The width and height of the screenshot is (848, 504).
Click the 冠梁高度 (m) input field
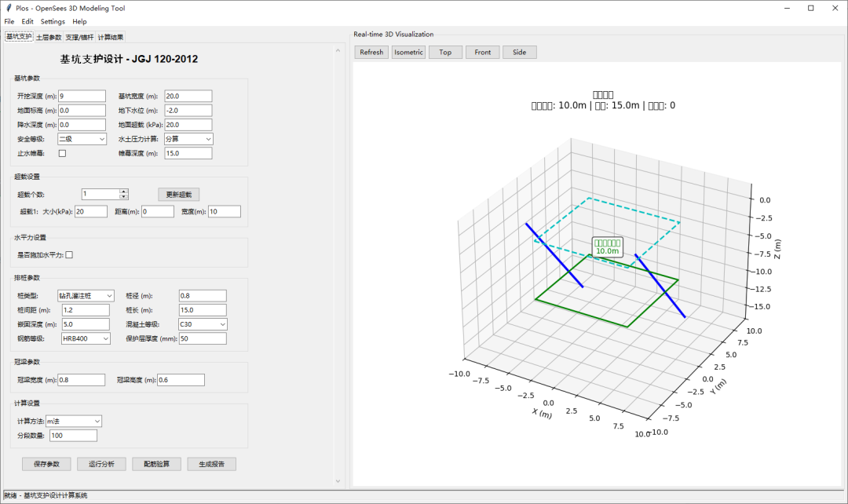181,380
